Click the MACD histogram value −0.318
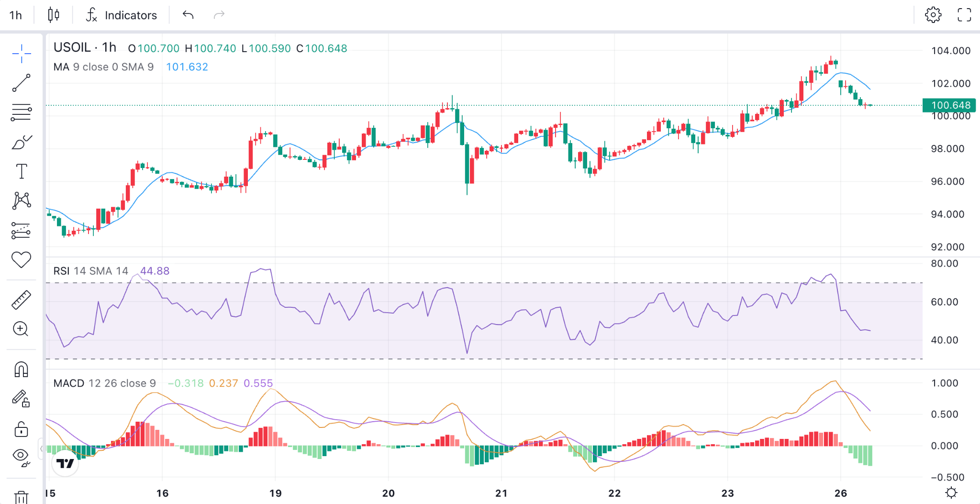 (186, 383)
